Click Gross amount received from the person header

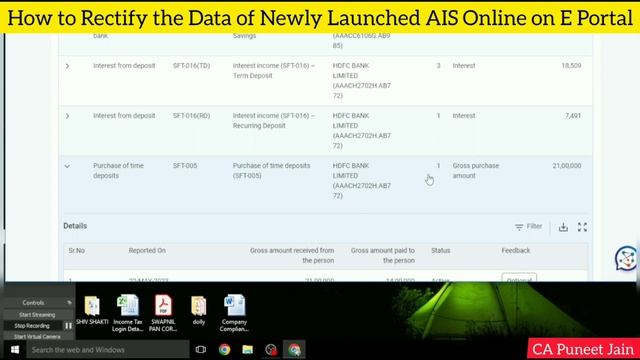[x=292, y=256]
